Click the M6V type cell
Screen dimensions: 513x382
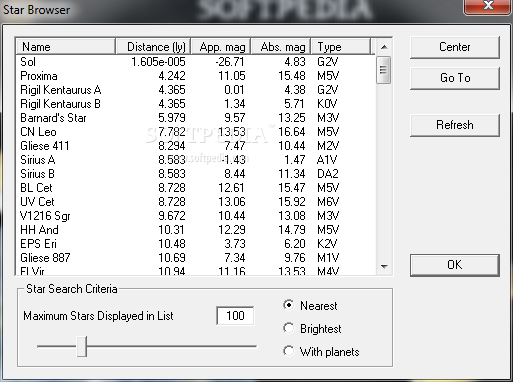coord(328,202)
